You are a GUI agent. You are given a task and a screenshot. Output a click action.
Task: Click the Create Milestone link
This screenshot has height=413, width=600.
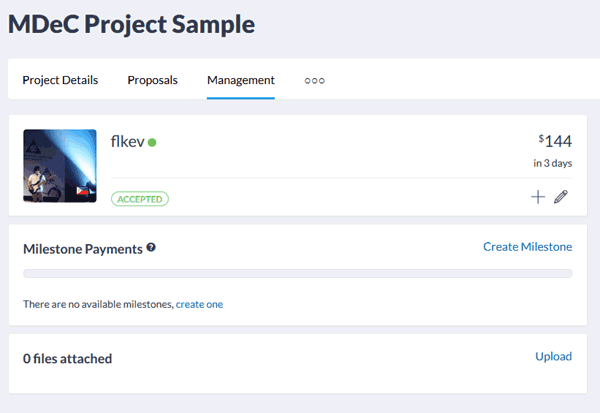point(528,247)
